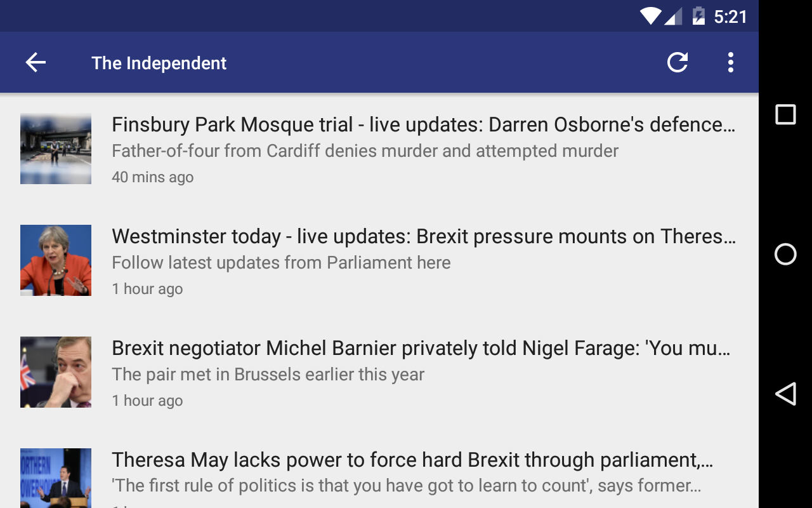Open Finsbury Park Mosque trial headline
The height and width of the screenshot is (508, 812).
(423, 125)
